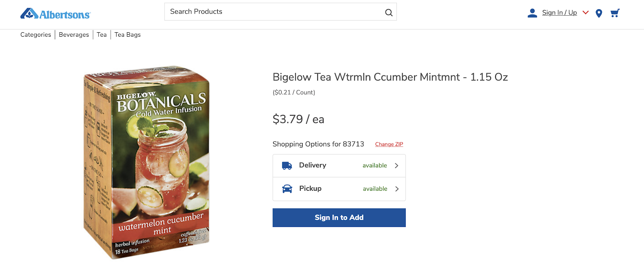Viewport: 644px width, 275px height.
Task: Click the search magnifier icon
Action: (389, 12)
